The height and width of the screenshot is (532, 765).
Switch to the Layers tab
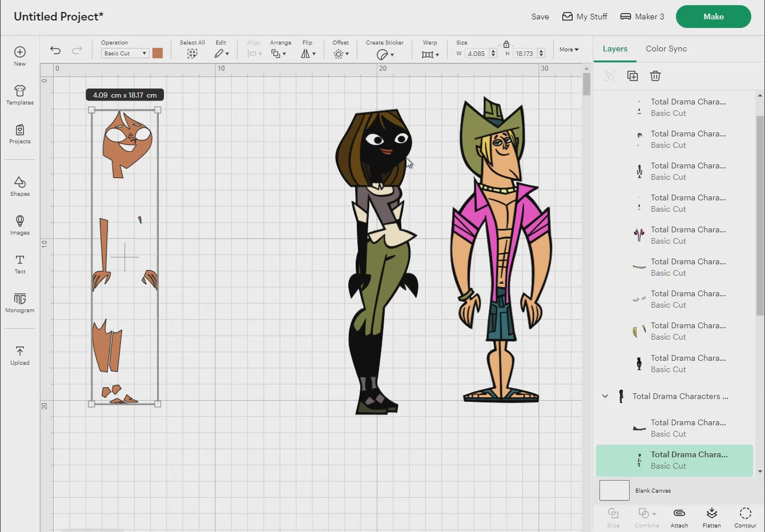[x=615, y=49]
